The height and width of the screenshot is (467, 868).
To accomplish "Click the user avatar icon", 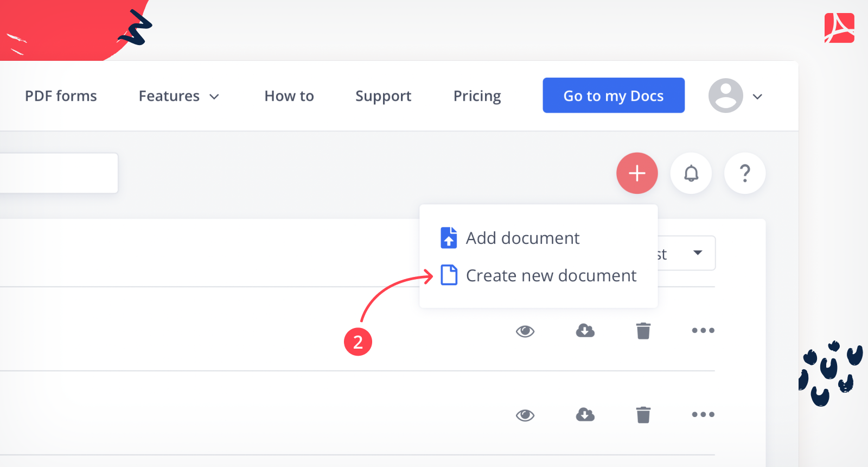I will [725, 96].
